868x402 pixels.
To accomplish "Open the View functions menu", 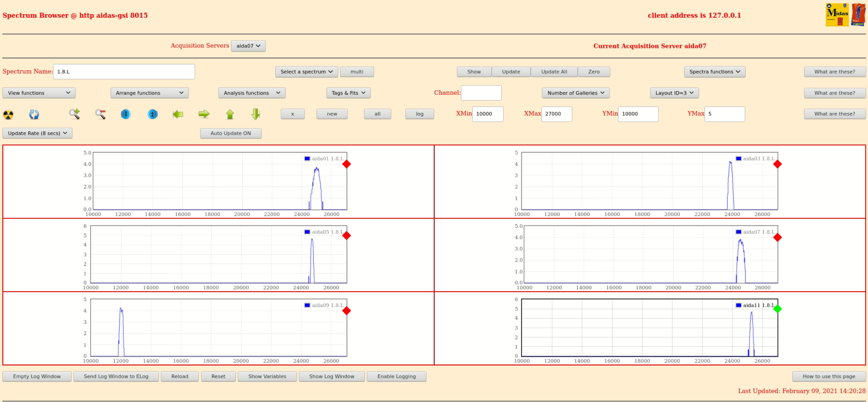I will [x=39, y=93].
